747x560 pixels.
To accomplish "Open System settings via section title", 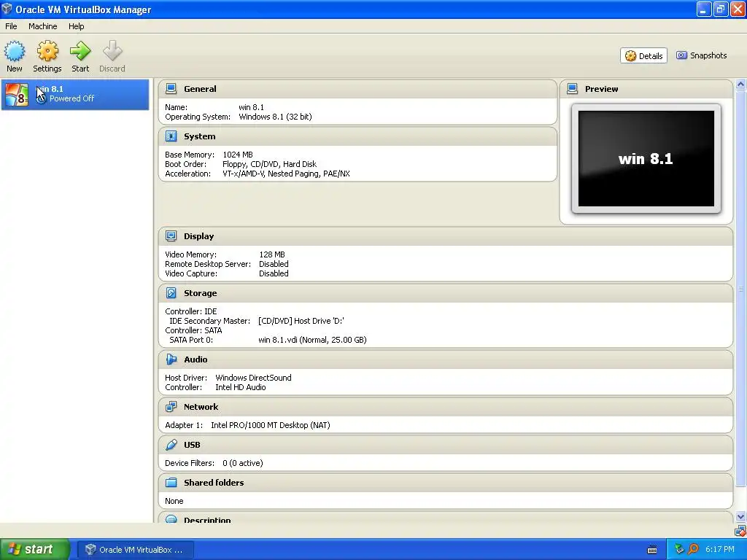I will tap(200, 136).
